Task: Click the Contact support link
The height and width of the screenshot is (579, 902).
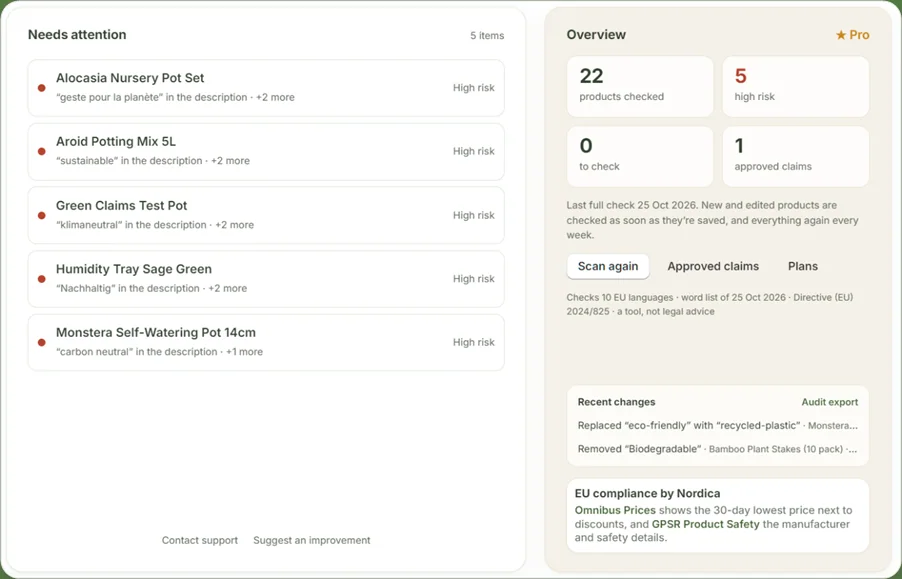Action: pos(200,540)
